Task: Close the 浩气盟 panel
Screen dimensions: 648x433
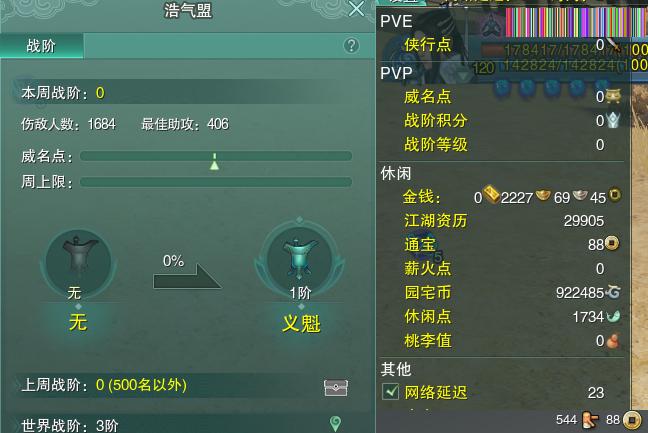Action: coord(356,9)
